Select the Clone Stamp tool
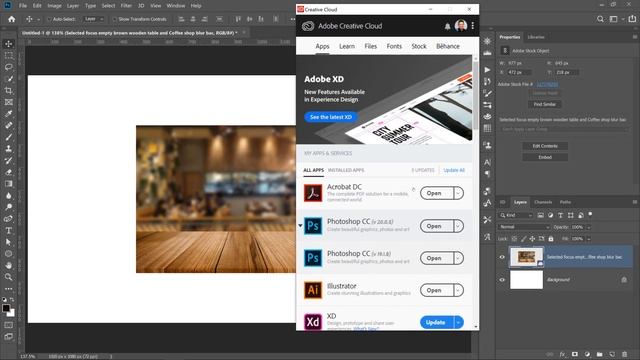640x360 pixels. click(9, 149)
